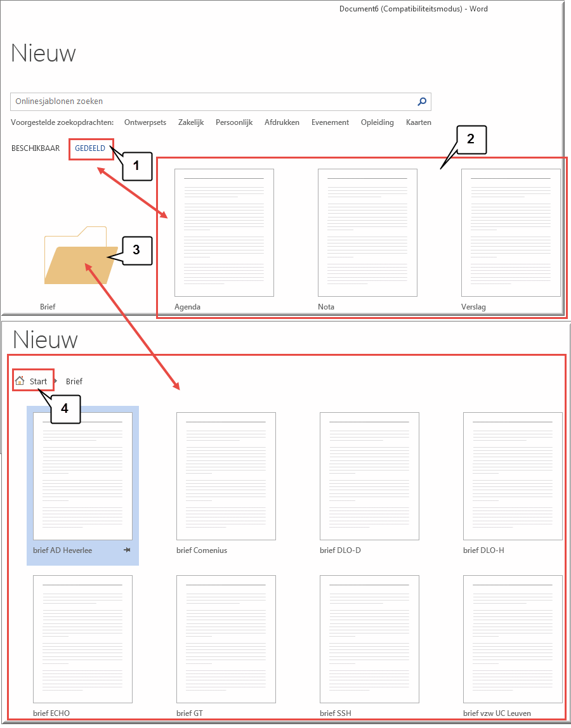Select the brief Comenius template

(x=226, y=476)
